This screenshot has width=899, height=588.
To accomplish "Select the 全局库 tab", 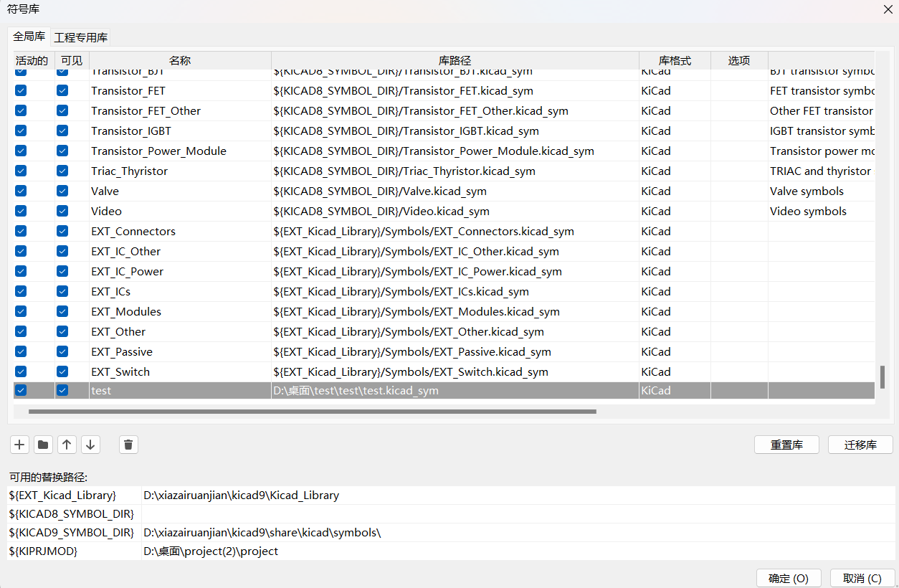I will point(29,37).
